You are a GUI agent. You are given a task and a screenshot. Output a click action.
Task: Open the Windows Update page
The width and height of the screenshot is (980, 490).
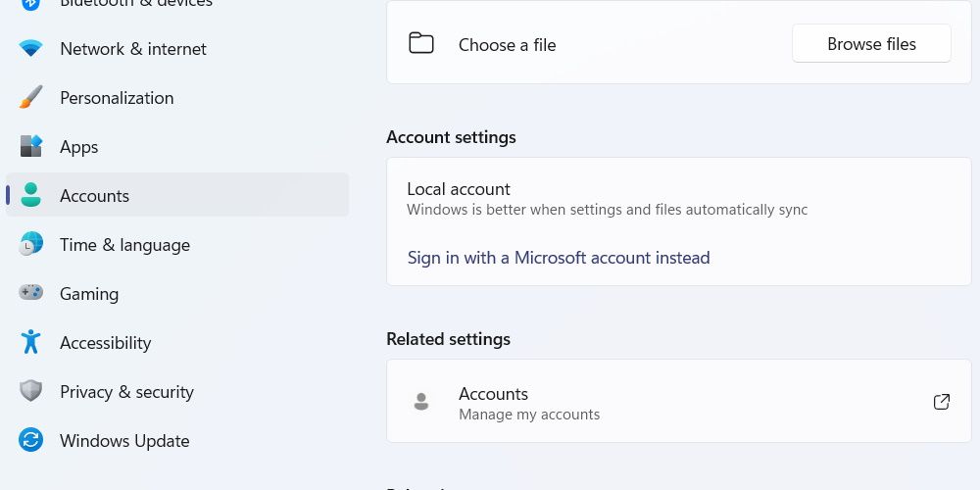(124, 441)
